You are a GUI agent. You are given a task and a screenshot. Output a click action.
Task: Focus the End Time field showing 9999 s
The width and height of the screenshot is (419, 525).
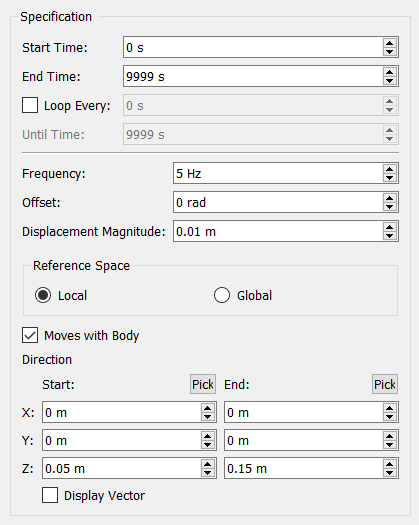[253, 76]
